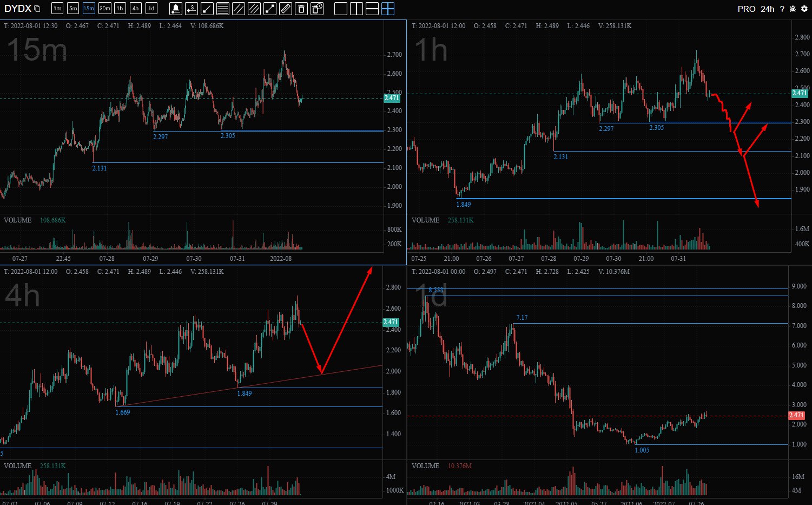Set timeframe to 5m
Viewport: 812px width, 505px height.
(73, 8)
